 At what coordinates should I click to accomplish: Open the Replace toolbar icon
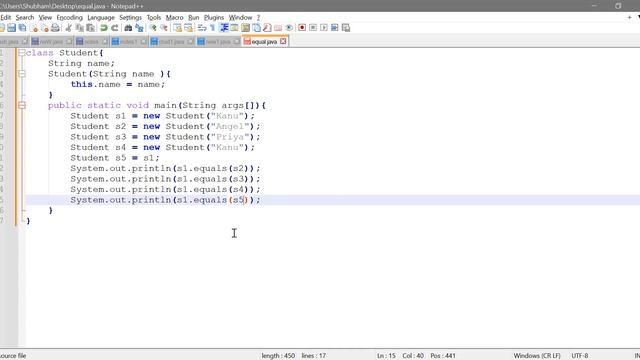click(139, 28)
